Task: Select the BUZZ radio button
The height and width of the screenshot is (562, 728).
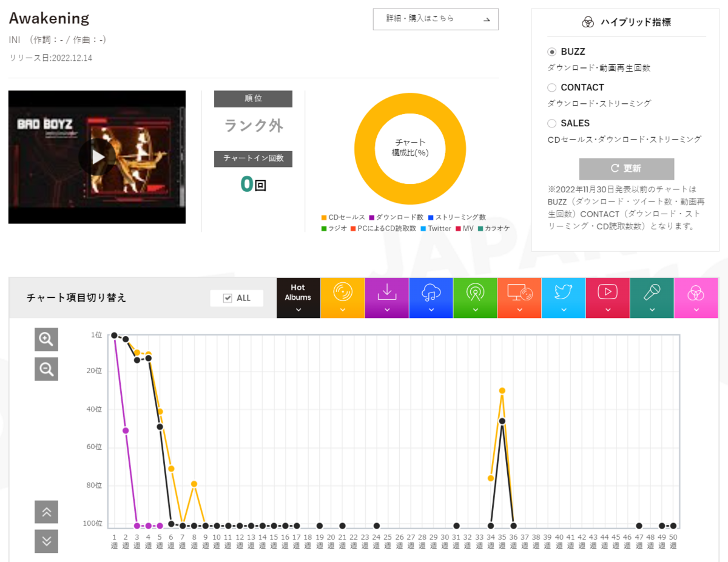Action: pyautogui.click(x=552, y=52)
